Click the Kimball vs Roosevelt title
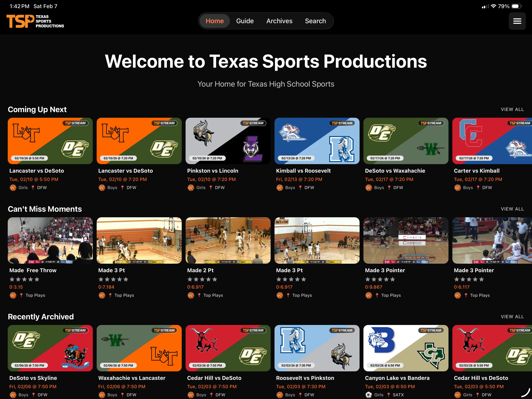 (x=303, y=171)
